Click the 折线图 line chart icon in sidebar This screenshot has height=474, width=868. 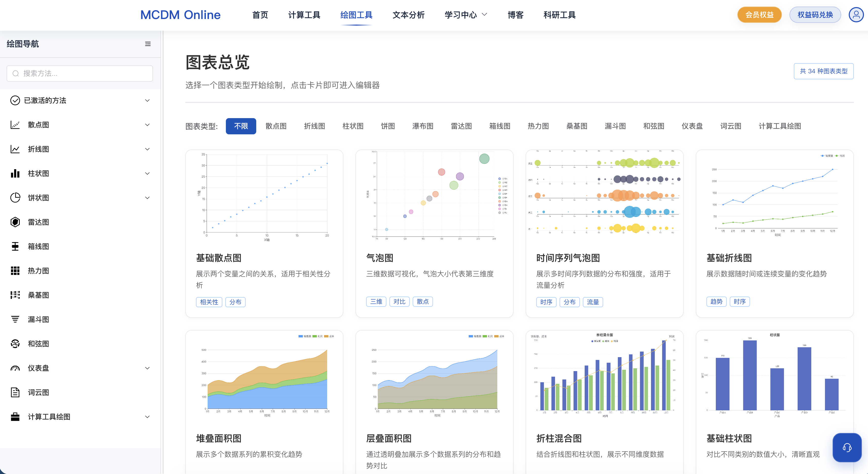(15, 149)
